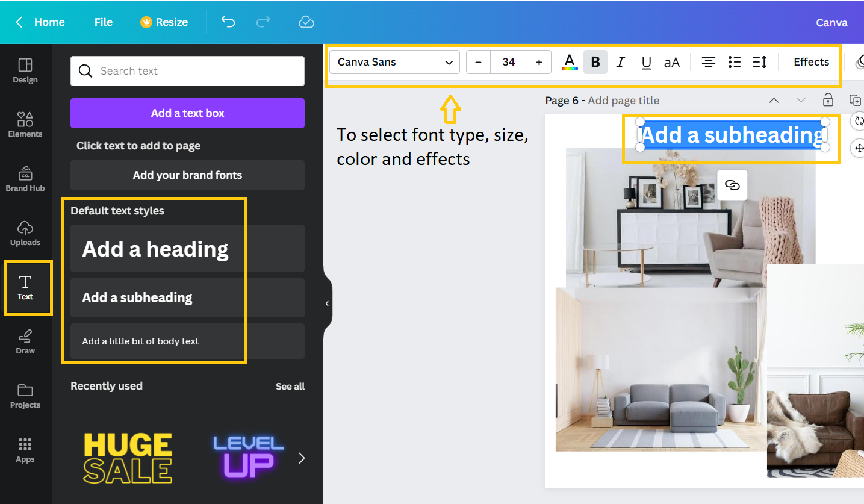Open the Projects folder panel
The height and width of the screenshot is (504, 864).
tap(25, 396)
